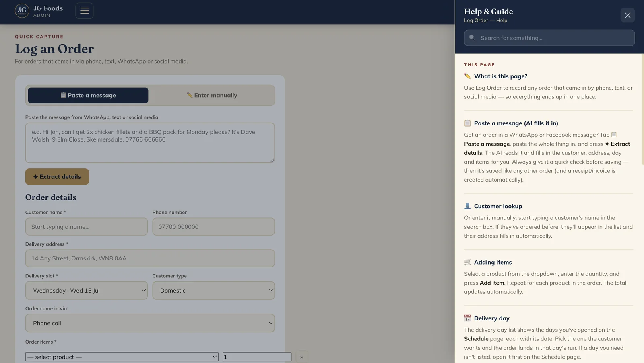Screen dimensions: 644x363
Task: Switch to Paste a message tab
Action: [88, 95]
